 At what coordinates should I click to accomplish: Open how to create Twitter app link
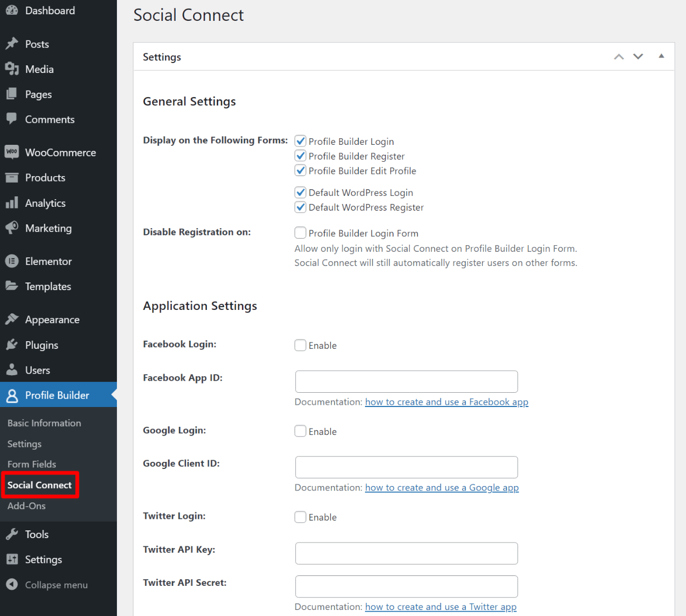coord(441,607)
